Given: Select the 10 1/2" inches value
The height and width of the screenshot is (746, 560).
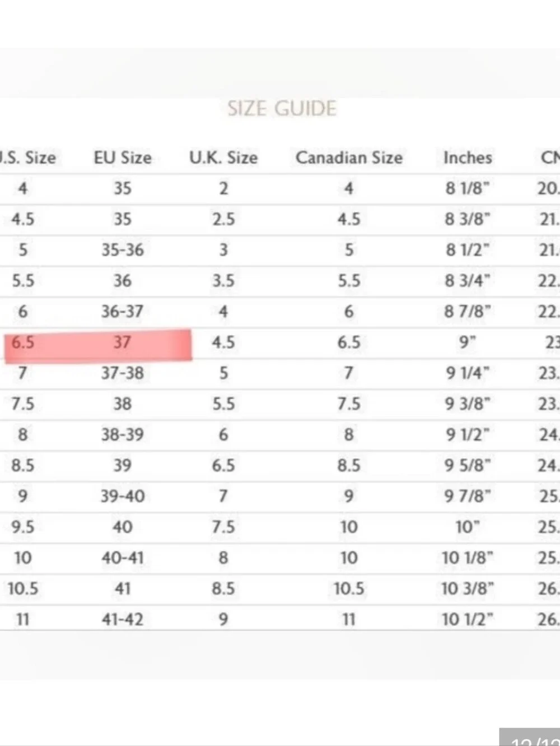Looking at the screenshot, I should pyautogui.click(x=468, y=619).
